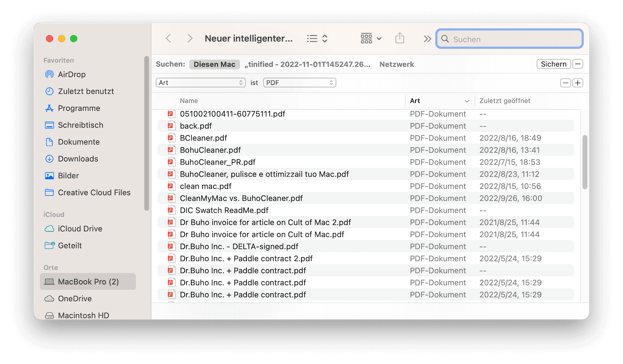623x364 pixels.
Task: Select the Programme icon in Favoriten
Action: 49,108
